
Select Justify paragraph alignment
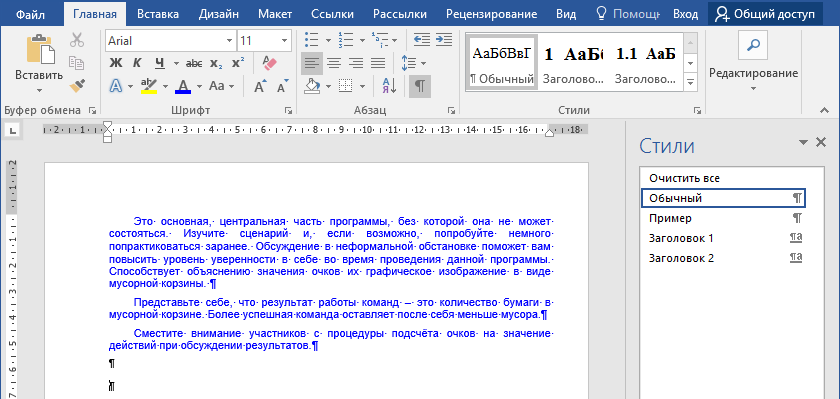pos(378,63)
